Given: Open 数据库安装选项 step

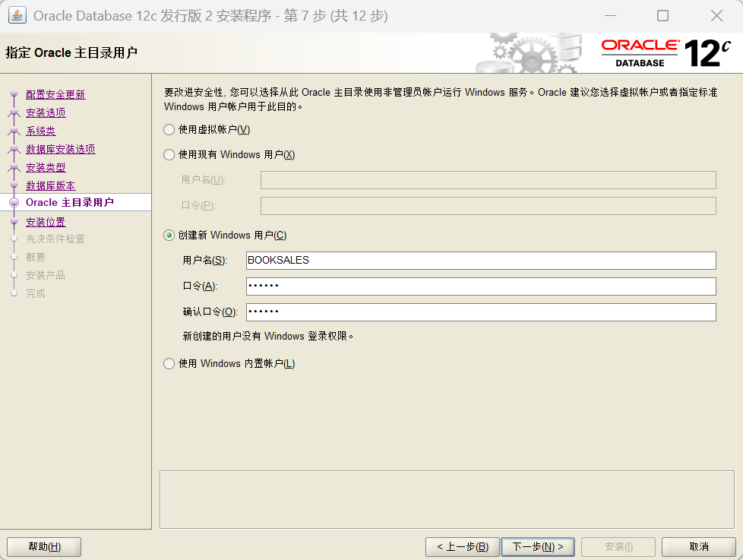Looking at the screenshot, I should [x=61, y=149].
